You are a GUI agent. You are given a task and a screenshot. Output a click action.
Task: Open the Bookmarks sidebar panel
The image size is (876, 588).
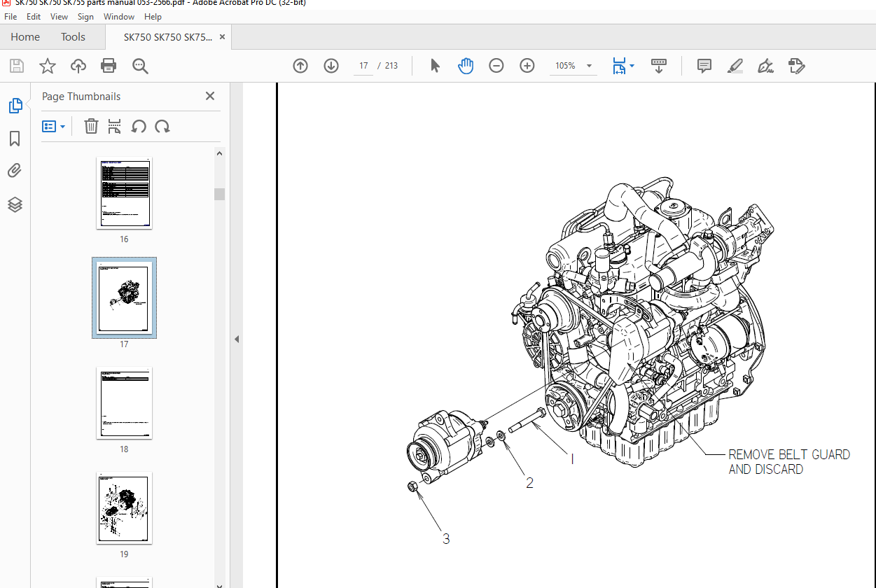click(x=15, y=139)
